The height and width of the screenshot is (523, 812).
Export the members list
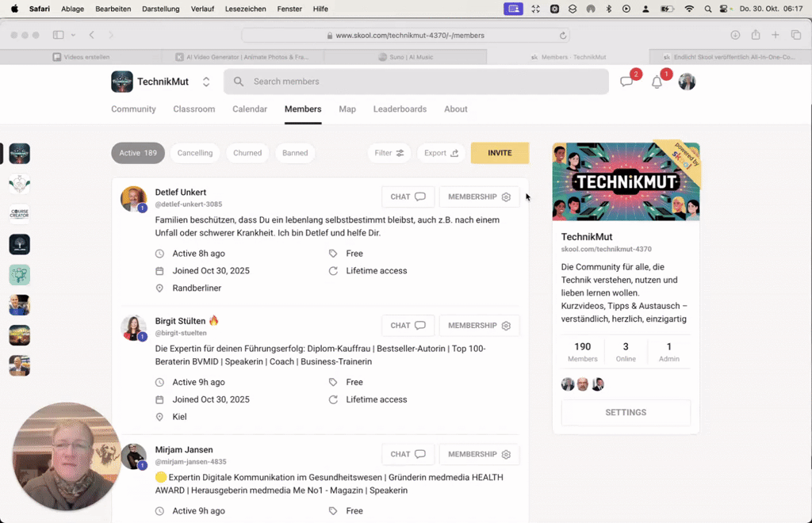click(x=441, y=153)
